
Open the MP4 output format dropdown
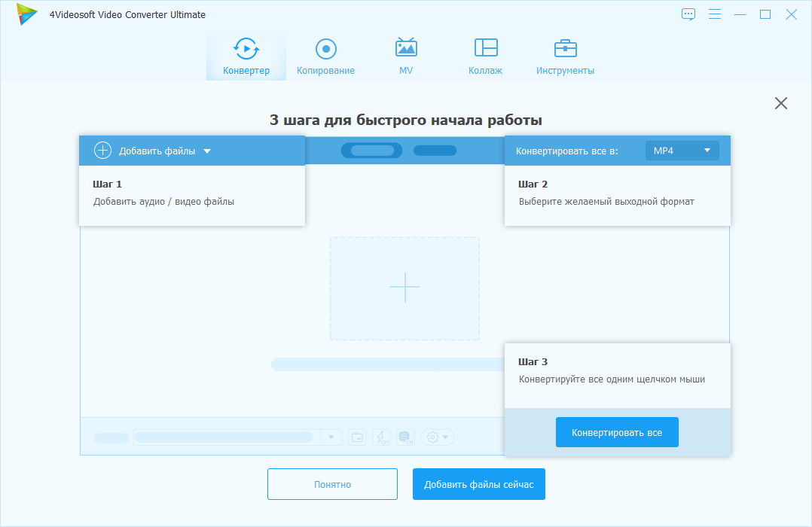(682, 151)
